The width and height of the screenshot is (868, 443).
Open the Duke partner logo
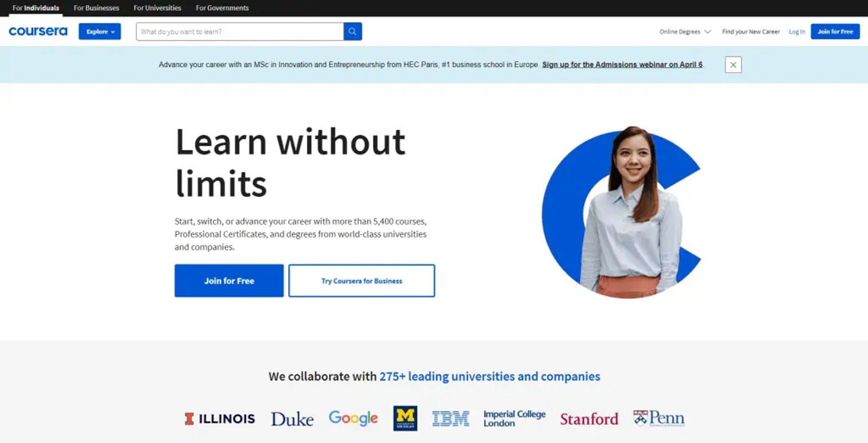292,419
